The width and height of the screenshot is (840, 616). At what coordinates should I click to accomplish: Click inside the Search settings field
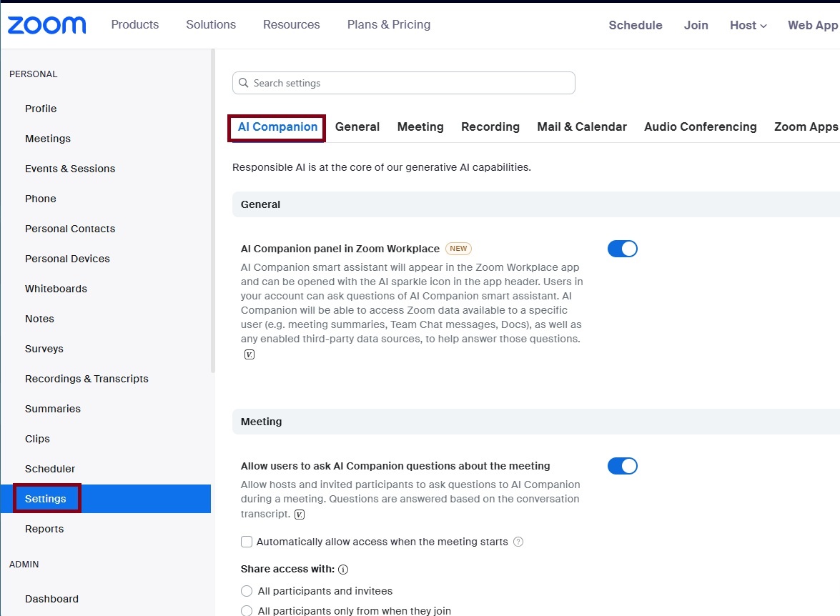[404, 83]
